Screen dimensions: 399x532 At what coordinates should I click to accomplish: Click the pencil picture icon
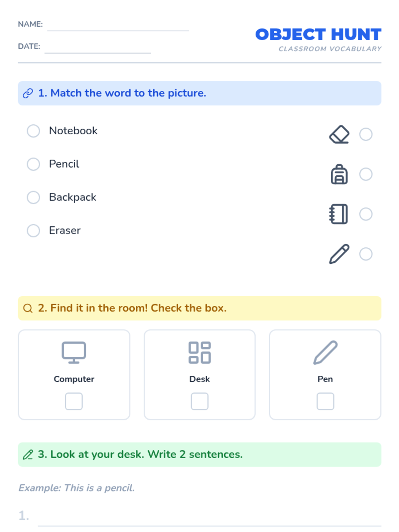pos(339,254)
